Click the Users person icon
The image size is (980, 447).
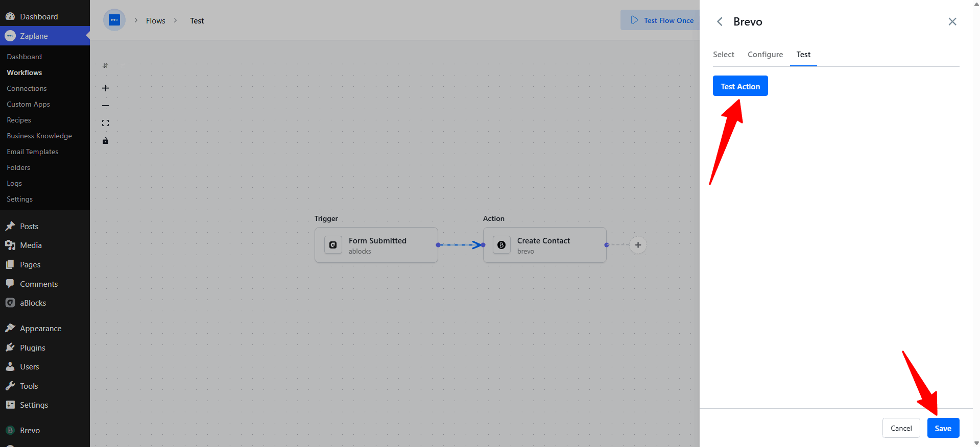[10, 366]
